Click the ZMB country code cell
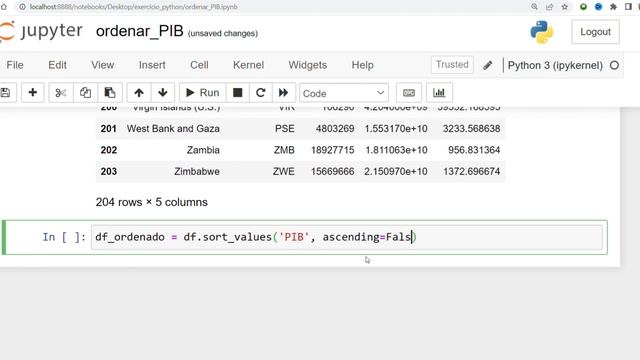The height and width of the screenshot is (360, 640). tap(284, 150)
